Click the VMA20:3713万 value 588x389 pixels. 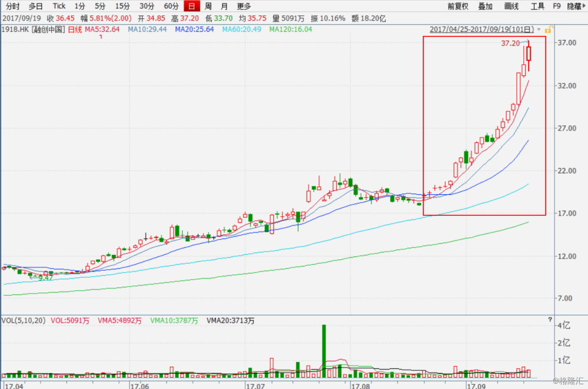[230, 321]
